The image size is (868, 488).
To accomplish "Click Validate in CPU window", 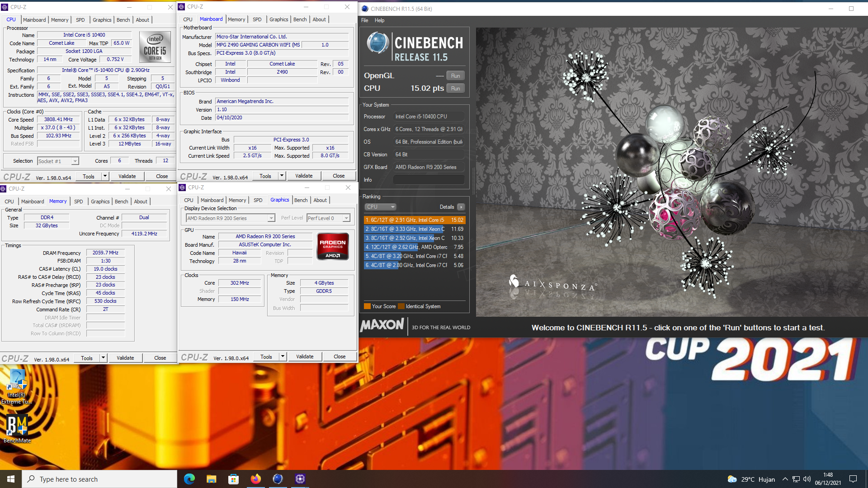I will point(127,176).
